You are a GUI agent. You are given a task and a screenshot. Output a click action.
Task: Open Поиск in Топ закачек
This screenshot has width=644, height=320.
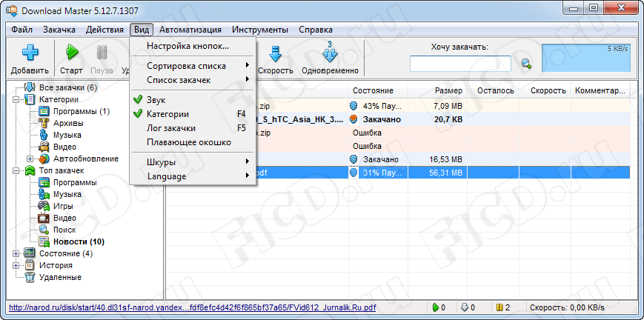[x=64, y=230]
